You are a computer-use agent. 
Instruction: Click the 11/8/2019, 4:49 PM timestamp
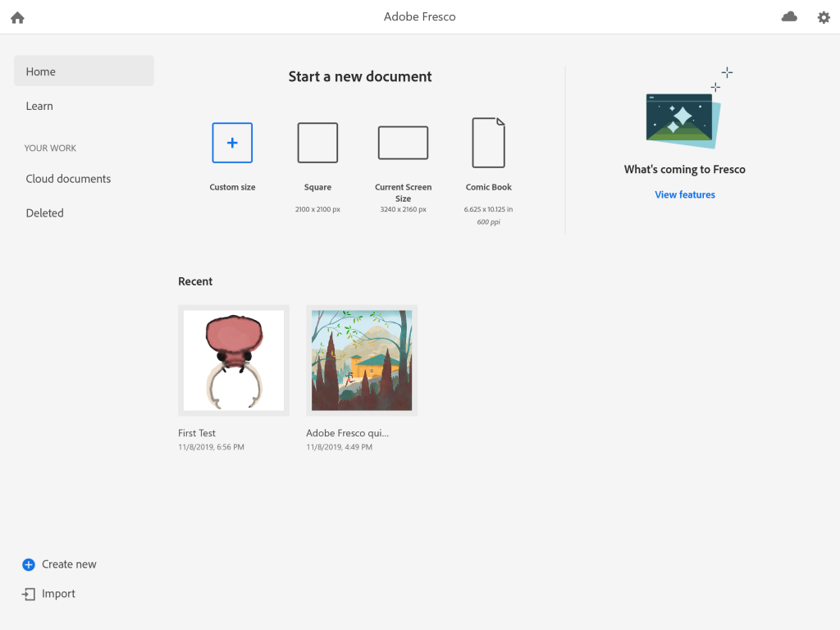pyautogui.click(x=339, y=447)
